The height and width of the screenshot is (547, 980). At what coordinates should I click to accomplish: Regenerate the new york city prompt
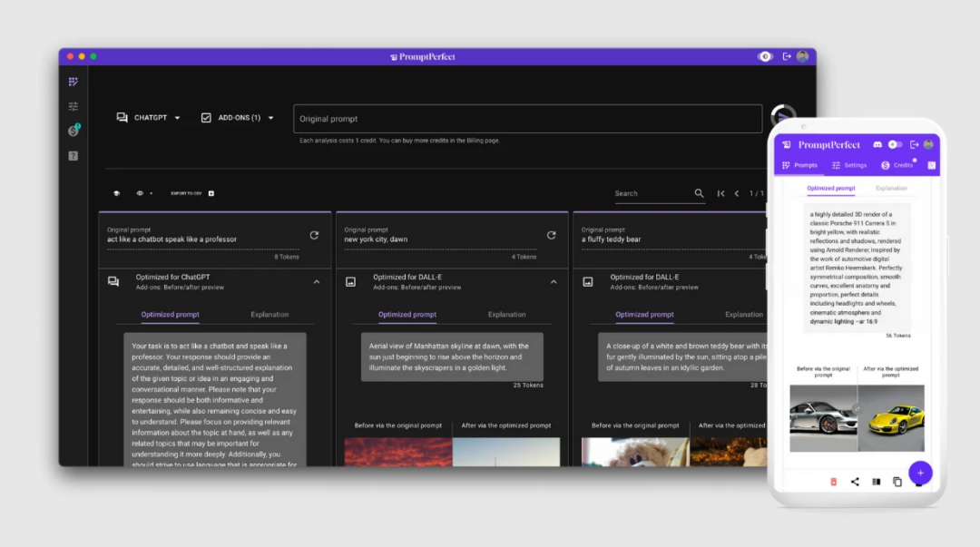552,235
